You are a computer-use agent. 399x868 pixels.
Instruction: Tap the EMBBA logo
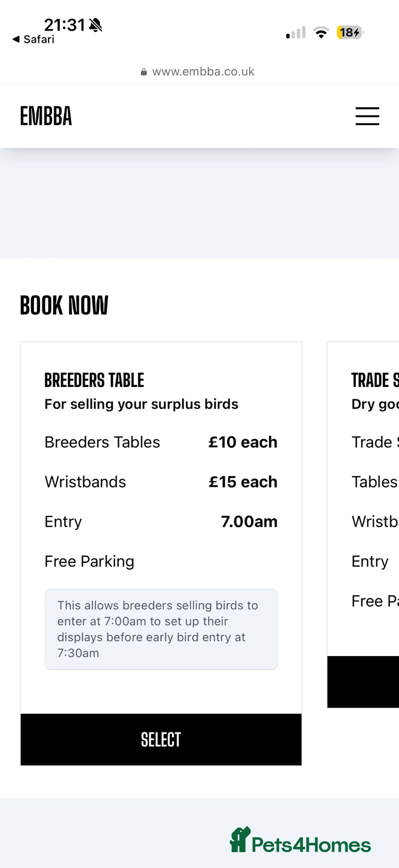pyautogui.click(x=46, y=116)
